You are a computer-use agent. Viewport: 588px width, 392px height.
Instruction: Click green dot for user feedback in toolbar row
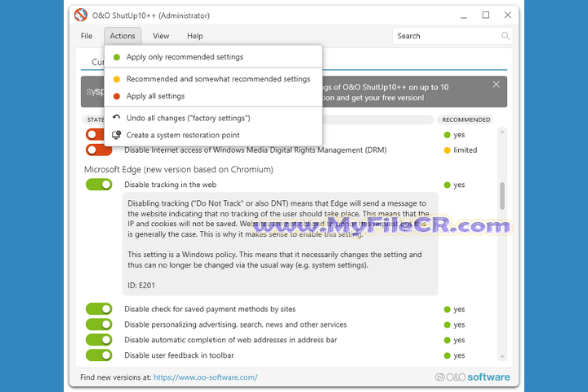(447, 355)
